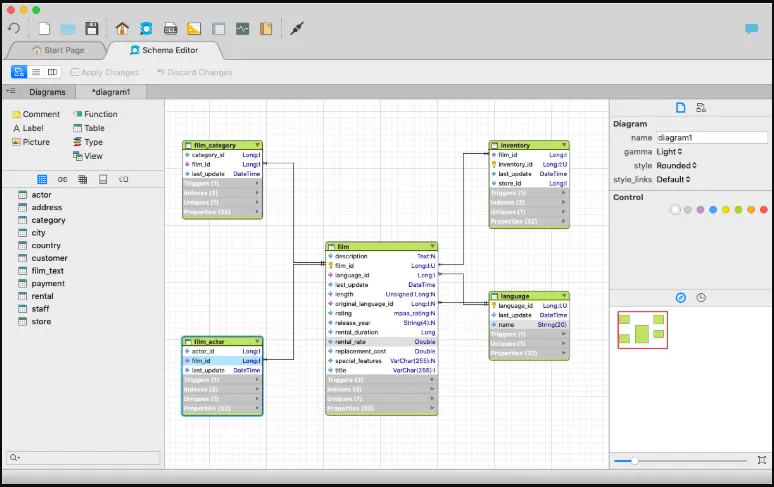Screen dimensions: 774x487
Task: Click the fit-to-screen icon beside the zoom slider
Action: (x=762, y=460)
